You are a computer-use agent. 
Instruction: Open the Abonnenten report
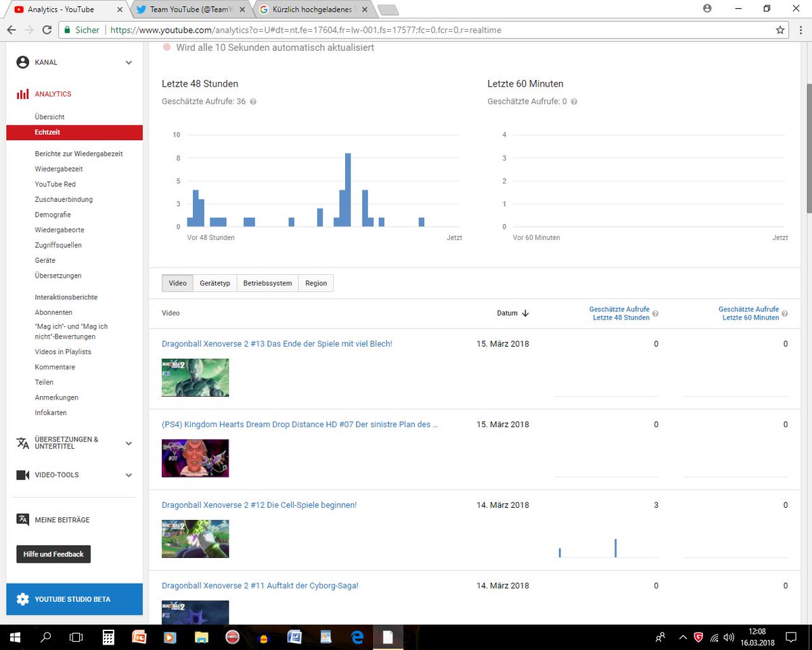click(x=53, y=313)
